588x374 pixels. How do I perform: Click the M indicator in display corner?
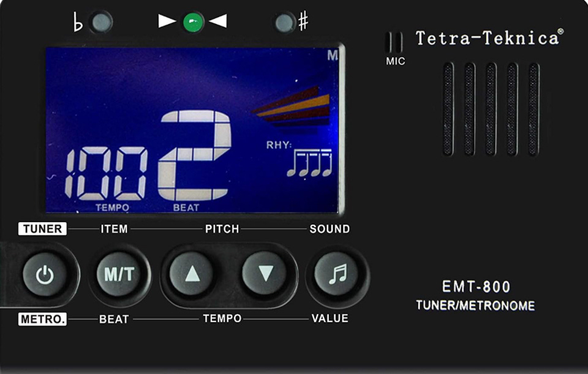(332, 56)
